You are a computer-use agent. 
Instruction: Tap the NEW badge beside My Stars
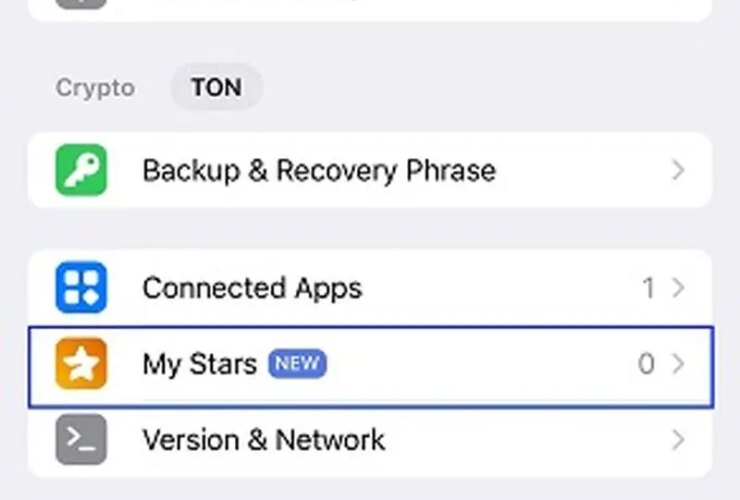[x=297, y=364]
